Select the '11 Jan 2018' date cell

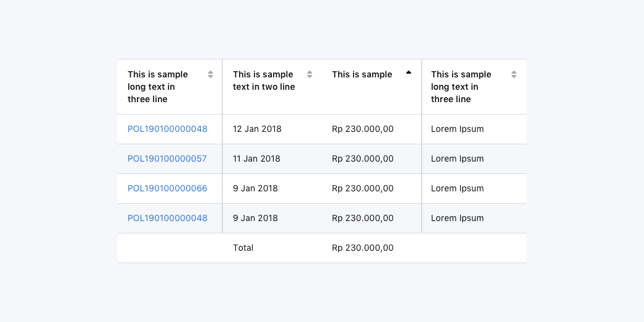(256, 159)
